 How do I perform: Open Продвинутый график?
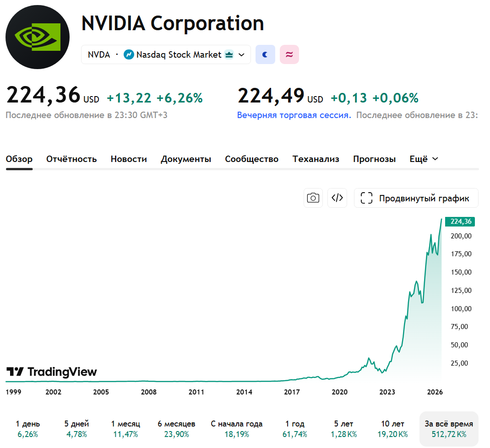tap(416, 198)
